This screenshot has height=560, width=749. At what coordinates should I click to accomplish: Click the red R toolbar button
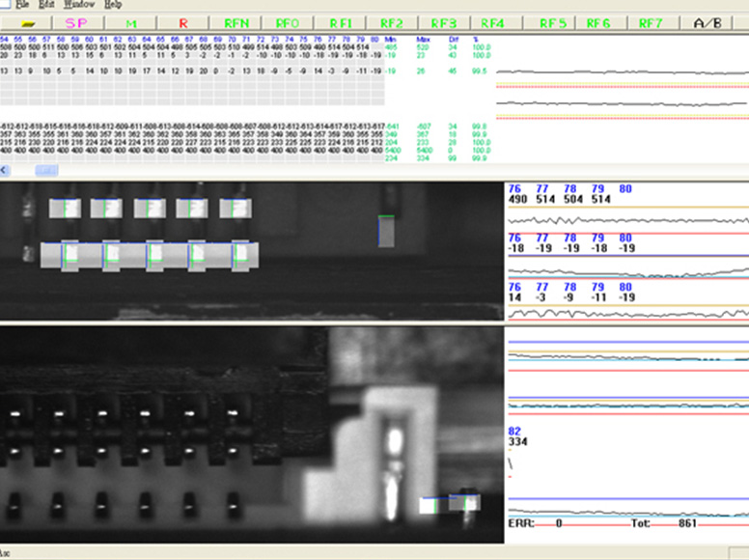pyautogui.click(x=183, y=21)
